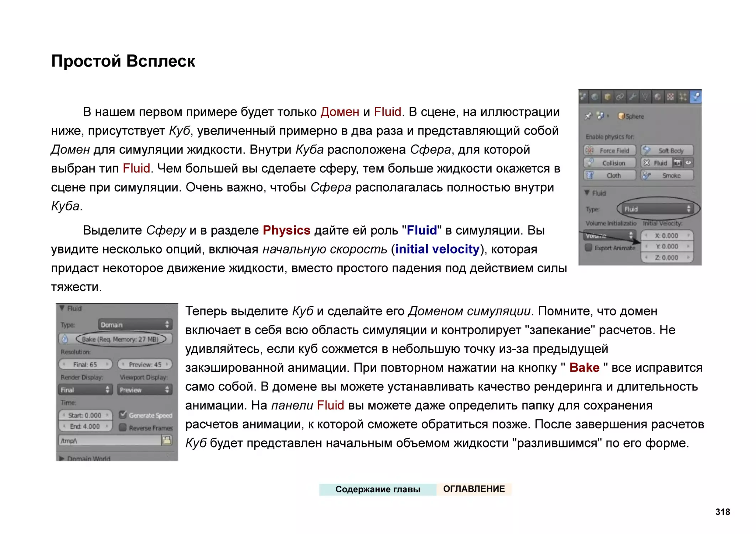Open the World properties tab icon
756x534 pixels.
(595, 97)
